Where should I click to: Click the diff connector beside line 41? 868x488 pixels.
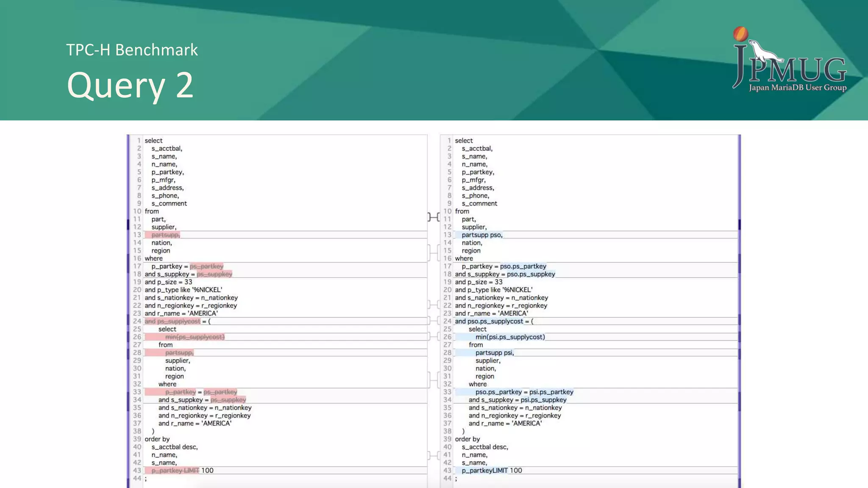pos(434,455)
